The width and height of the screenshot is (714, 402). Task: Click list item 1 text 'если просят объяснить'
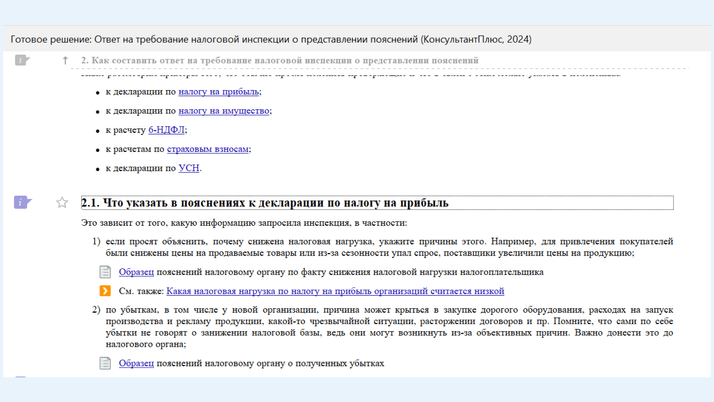(389, 247)
